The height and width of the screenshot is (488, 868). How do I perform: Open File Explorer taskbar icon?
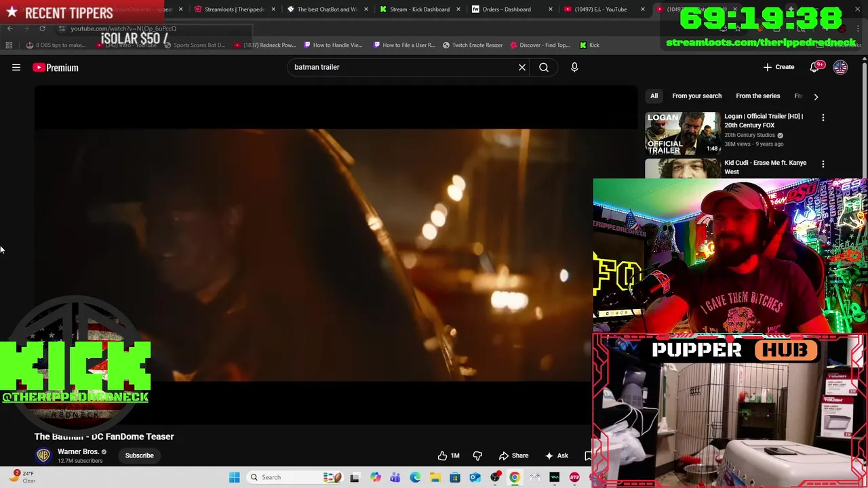[x=435, y=477]
